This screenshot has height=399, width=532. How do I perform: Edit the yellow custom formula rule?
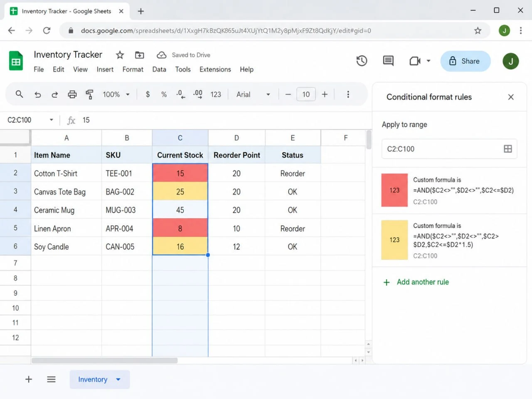[449, 240]
